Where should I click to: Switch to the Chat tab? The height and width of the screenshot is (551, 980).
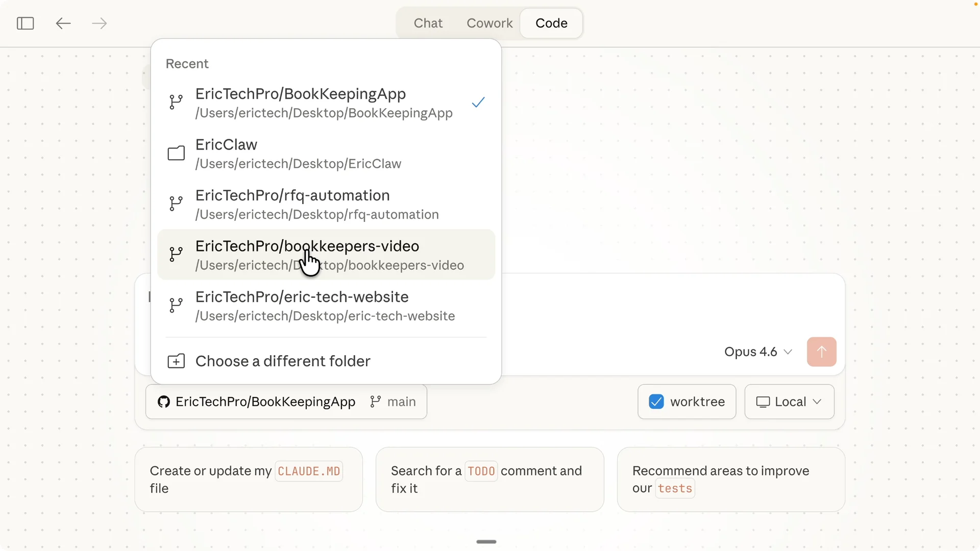point(428,23)
